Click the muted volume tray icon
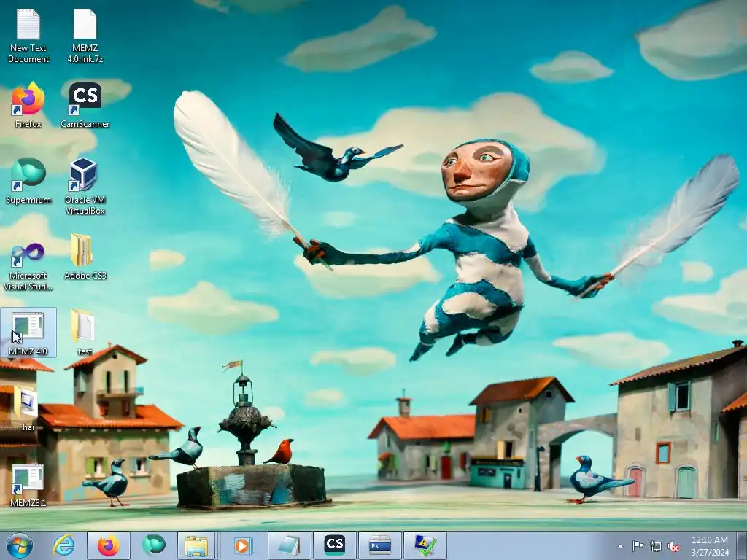Image resolution: width=747 pixels, height=560 pixels. pos(673,546)
